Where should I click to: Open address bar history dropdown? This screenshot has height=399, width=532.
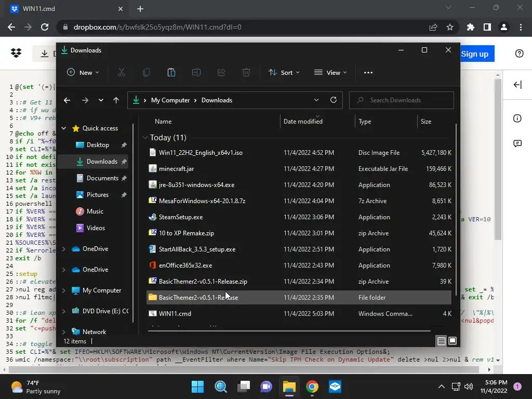tap(316, 100)
